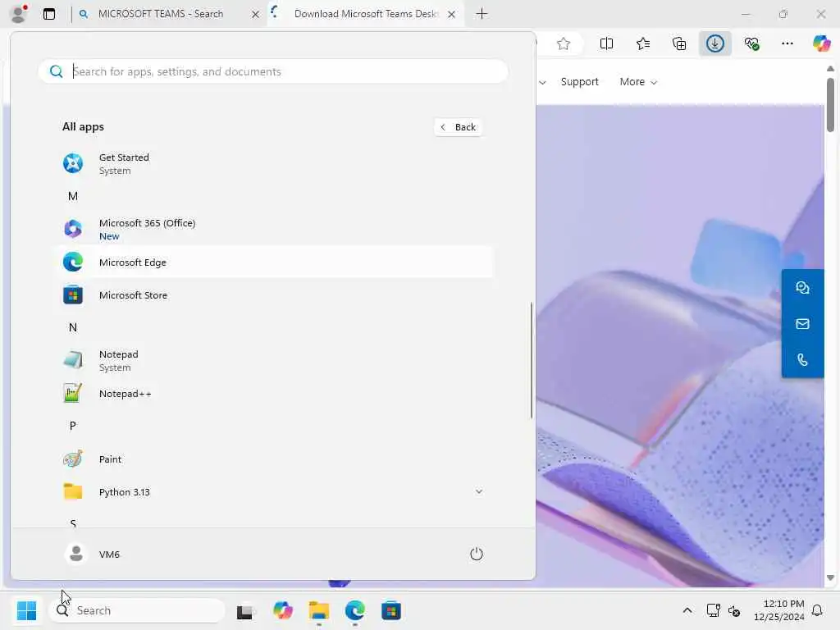840x630 pixels.
Task: Open Edge Collections
Action: pyautogui.click(x=679, y=44)
